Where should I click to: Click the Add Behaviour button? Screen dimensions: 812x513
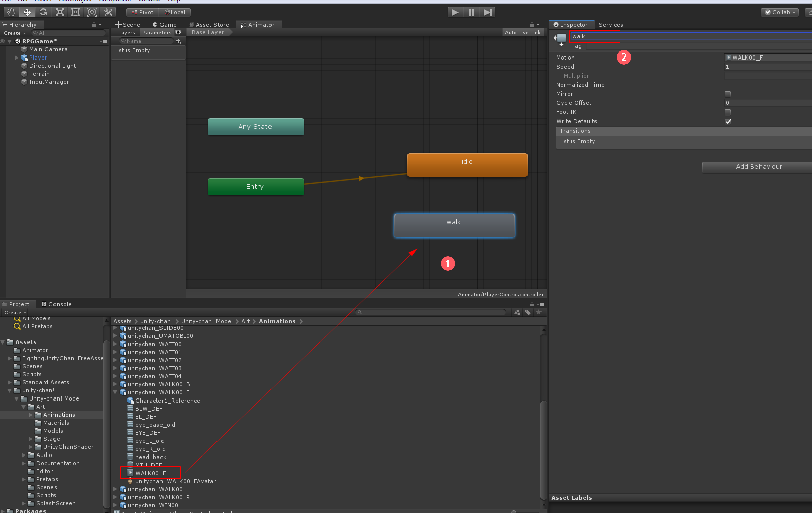[759, 167]
